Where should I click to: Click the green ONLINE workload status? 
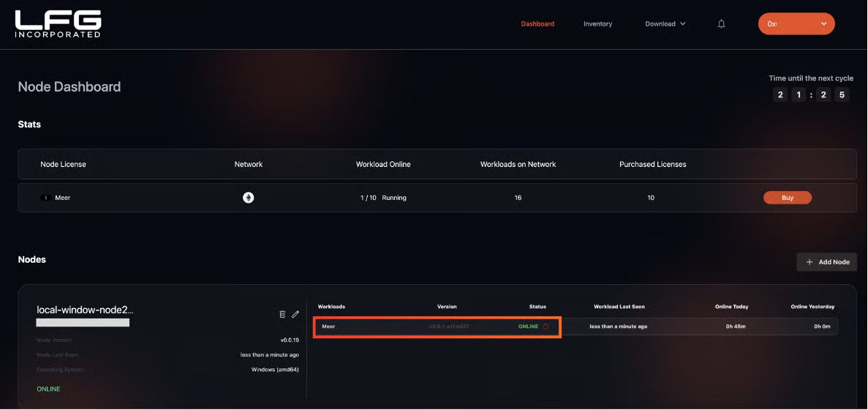click(x=528, y=327)
